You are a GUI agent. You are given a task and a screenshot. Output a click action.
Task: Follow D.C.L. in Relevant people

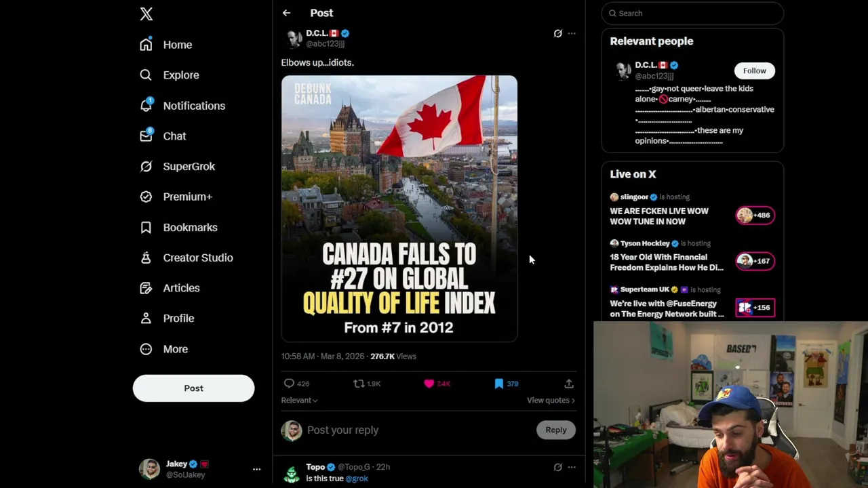754,70
